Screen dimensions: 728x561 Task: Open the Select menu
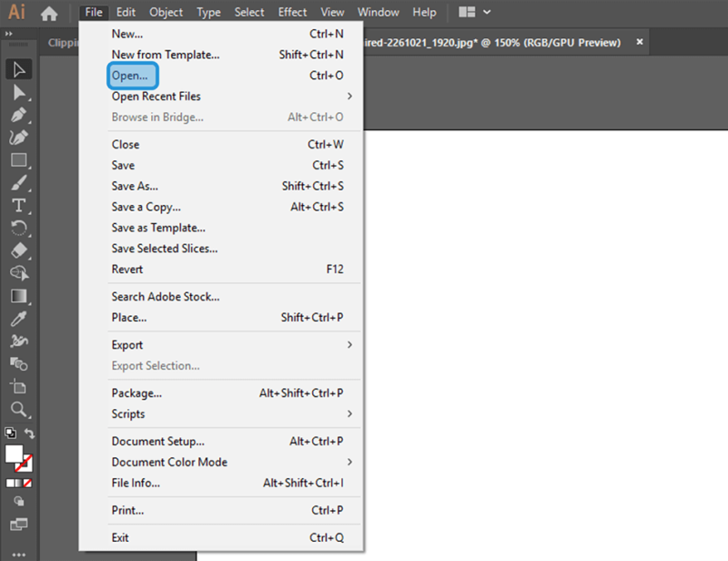(x=249, y=12)
